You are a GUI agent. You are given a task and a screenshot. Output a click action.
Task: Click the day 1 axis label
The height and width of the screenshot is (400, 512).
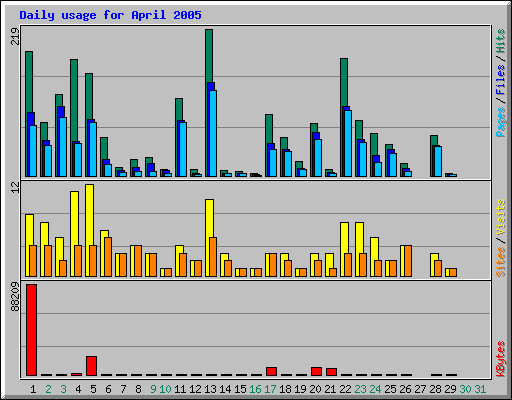pos(33,389)
